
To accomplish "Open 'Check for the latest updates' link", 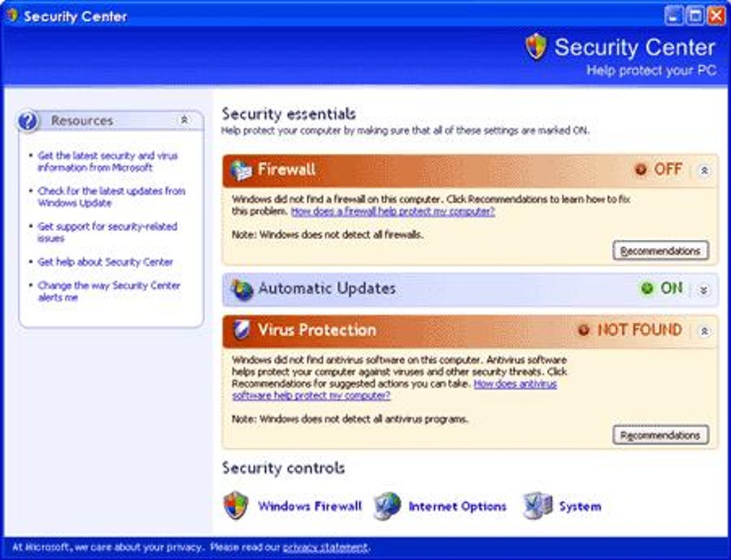I will (x=111, y=197).
